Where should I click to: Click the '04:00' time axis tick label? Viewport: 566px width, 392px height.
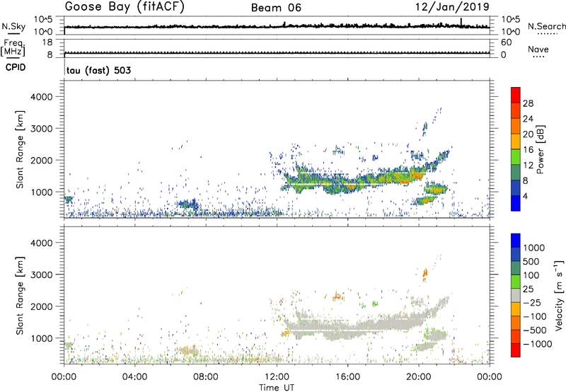pos(134,377)
